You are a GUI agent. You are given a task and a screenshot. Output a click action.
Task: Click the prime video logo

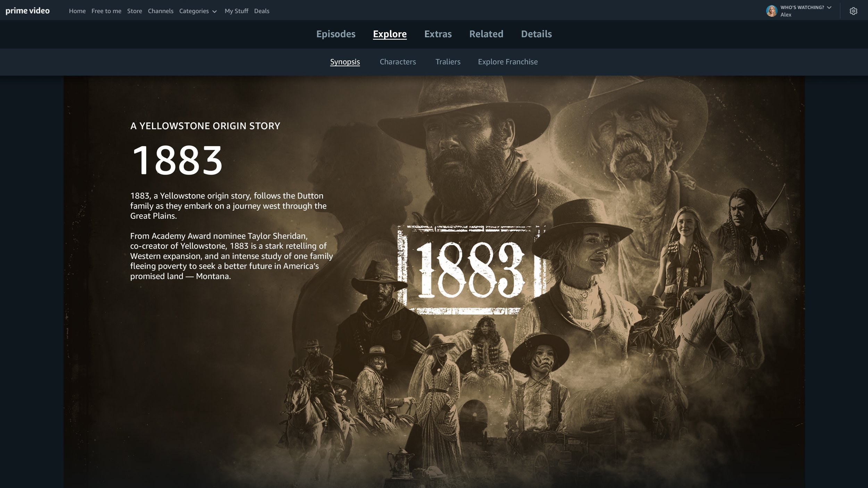point(28,11)
